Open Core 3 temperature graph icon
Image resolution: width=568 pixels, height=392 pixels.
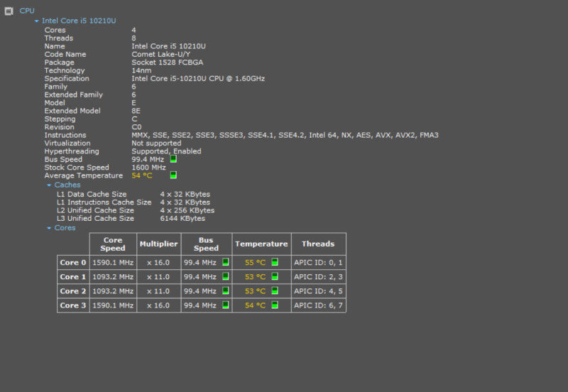[x=275, y=305]
